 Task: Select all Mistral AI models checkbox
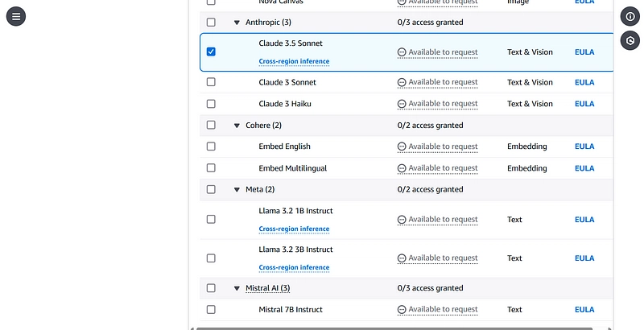211,288
